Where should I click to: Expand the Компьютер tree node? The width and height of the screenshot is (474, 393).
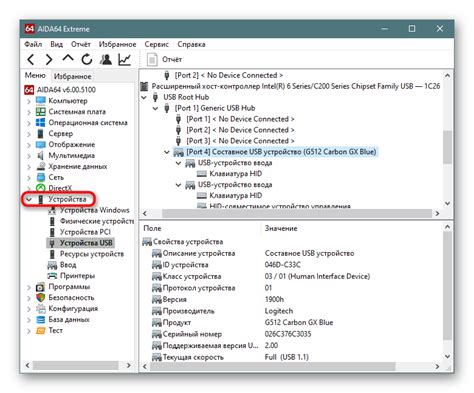click(29, 101)
